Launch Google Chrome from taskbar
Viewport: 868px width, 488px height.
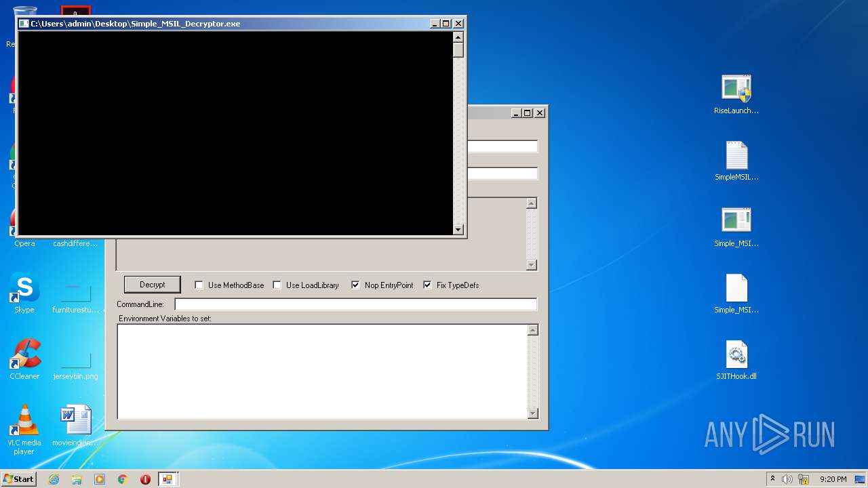[123, 479]
